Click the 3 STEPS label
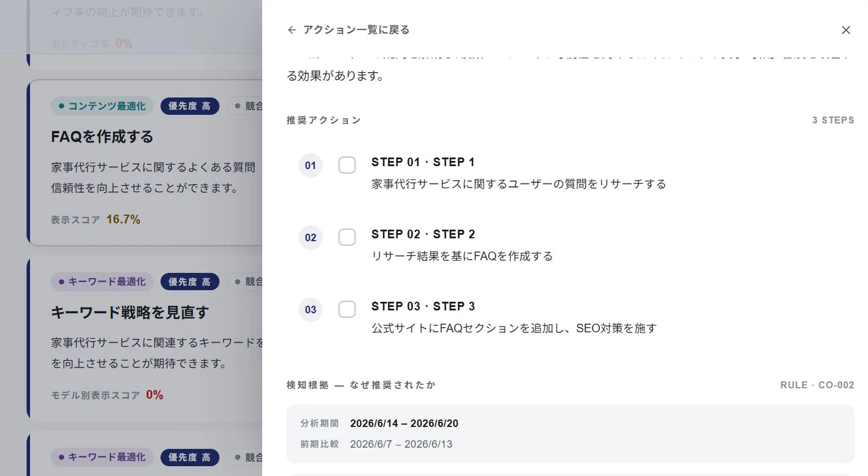This screenshot has width=868, height=476. pos(833,120)
